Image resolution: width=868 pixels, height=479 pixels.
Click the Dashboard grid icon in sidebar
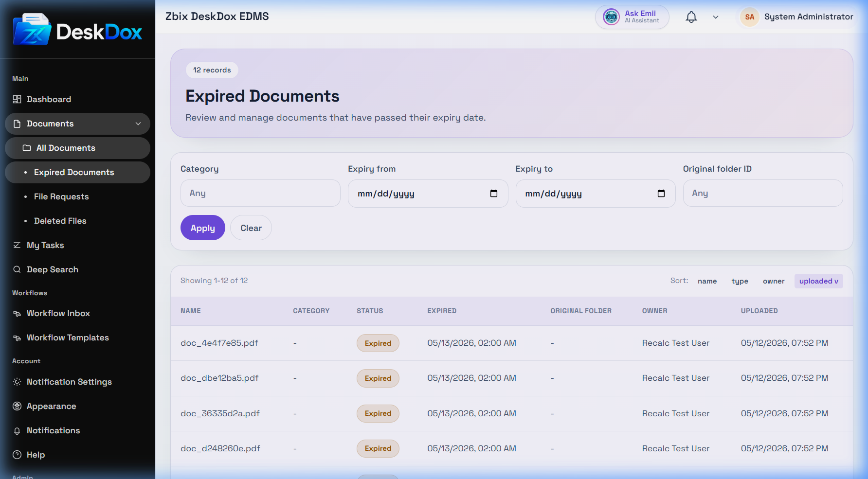tap(17, 99)
